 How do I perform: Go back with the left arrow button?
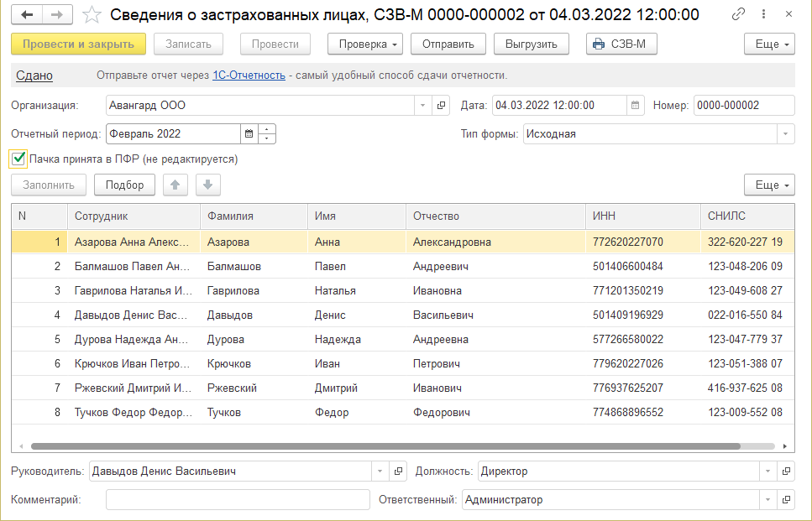(26, 15)
